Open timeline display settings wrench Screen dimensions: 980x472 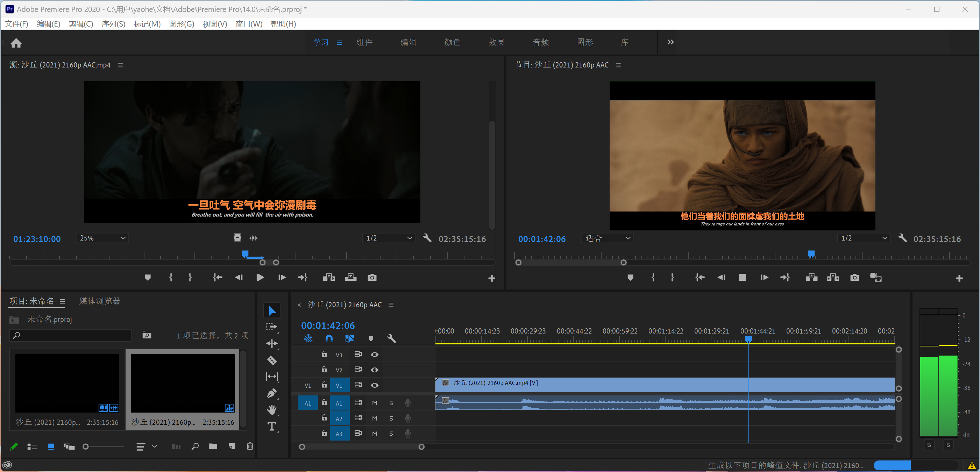391,338
